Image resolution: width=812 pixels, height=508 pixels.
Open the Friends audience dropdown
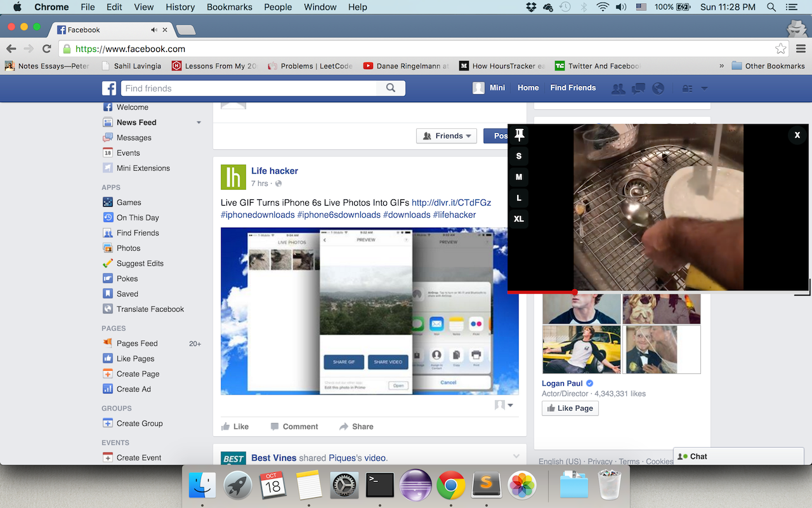447,136
